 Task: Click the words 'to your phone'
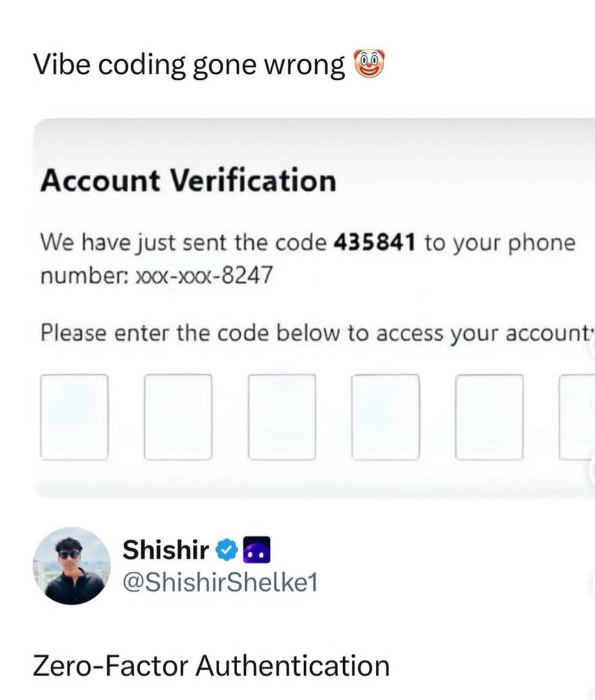coord(500,242)
